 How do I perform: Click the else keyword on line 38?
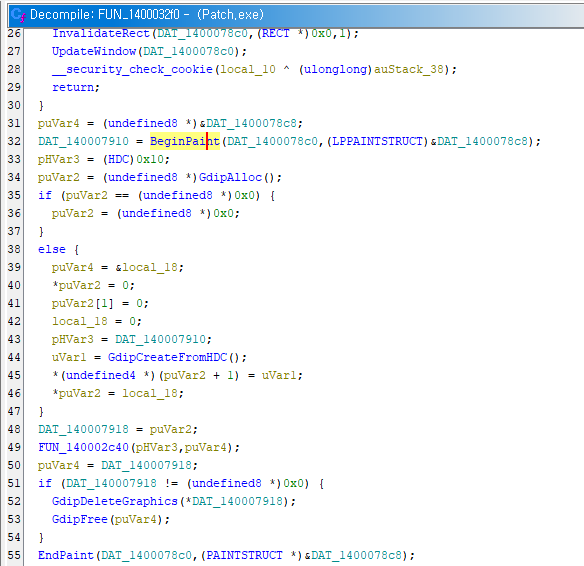(52, 249)
